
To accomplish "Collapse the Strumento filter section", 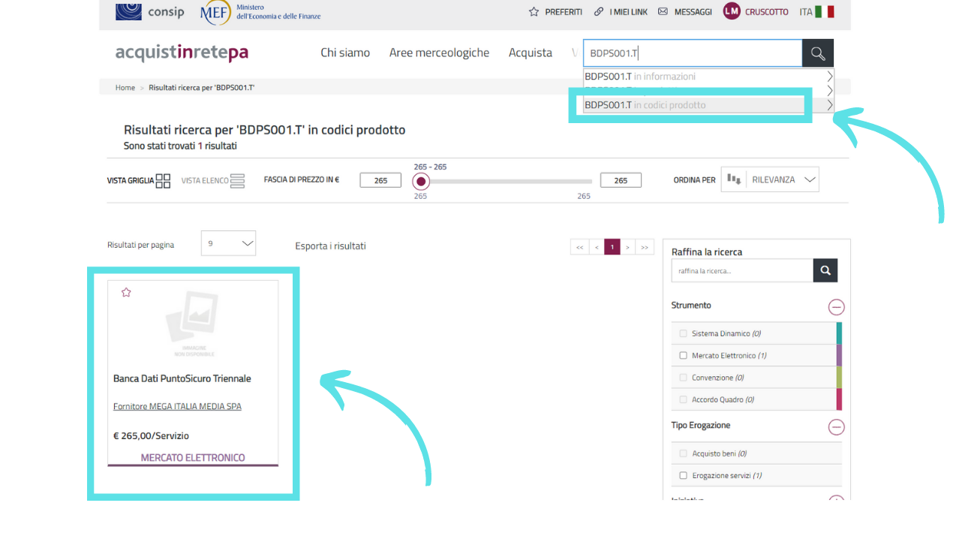I will pyautogui.click(x=836, y=307).
